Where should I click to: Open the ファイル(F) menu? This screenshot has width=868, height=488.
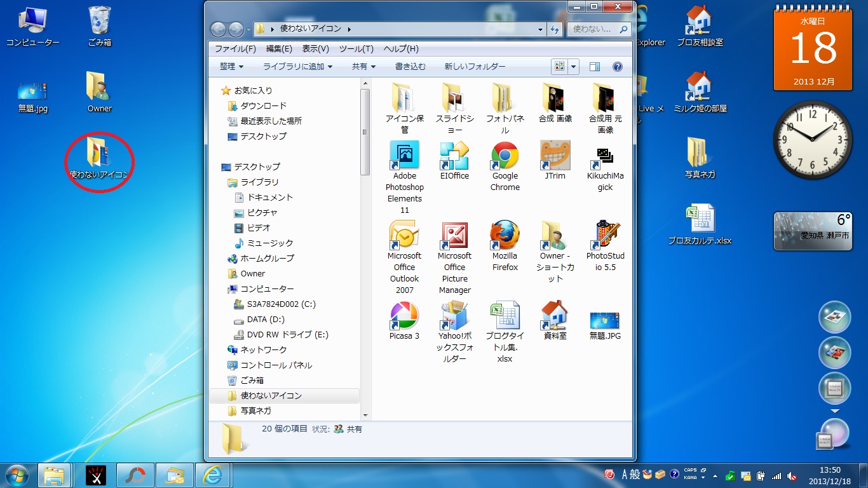pyautogui.click(x=235, y=49)
